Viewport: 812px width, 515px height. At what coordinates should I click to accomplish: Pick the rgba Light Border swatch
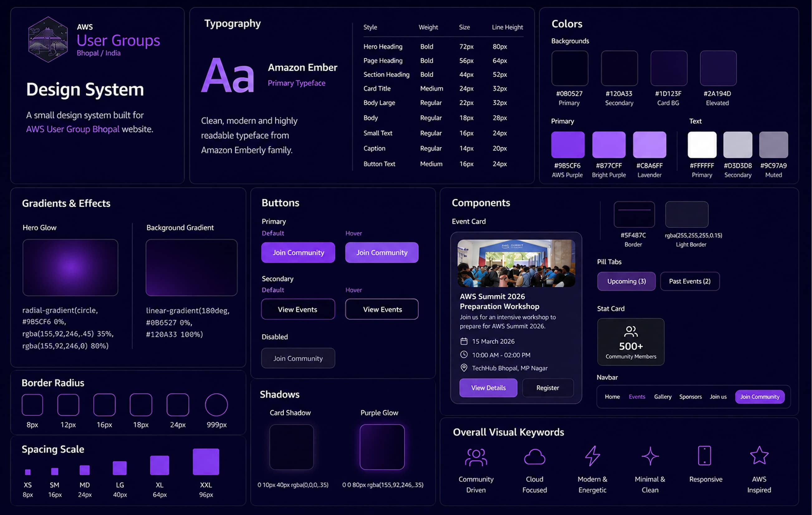coord(687,214)
